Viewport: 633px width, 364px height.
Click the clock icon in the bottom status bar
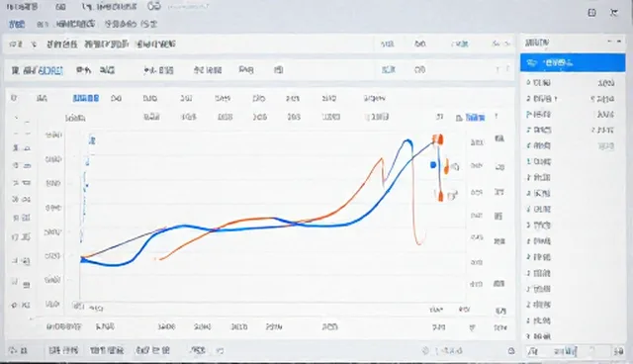pyautogui.click(x=425, y=351)
